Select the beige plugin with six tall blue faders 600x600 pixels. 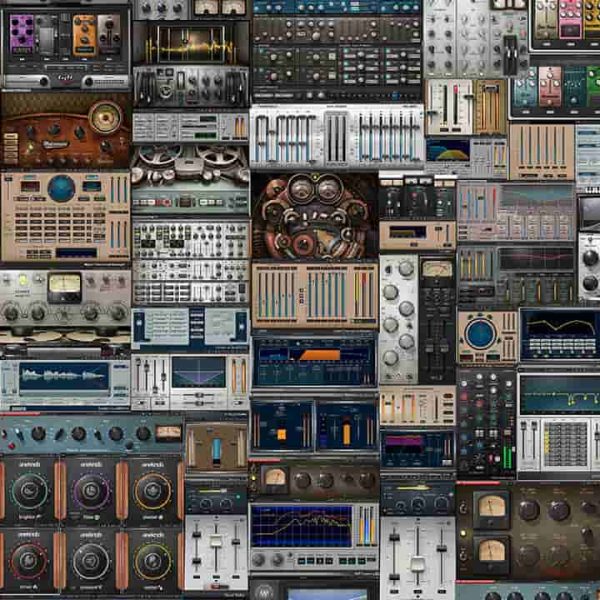(541, 152)
